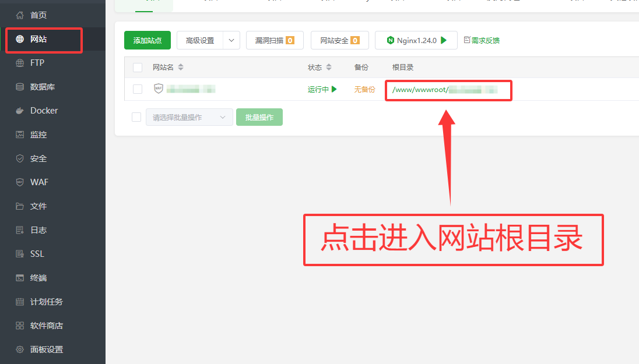The image size is (639, 364).
Task: Click the green 添加站点 button
Action: coord(147,40)
